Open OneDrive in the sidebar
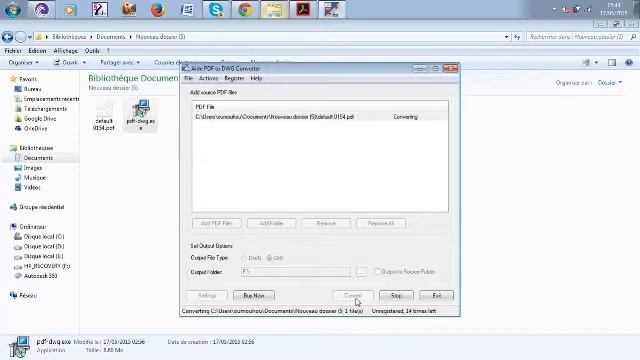Image resolution: width=640 pixels, height=360 pixels. pyautogui.click(x=35, y=128)
